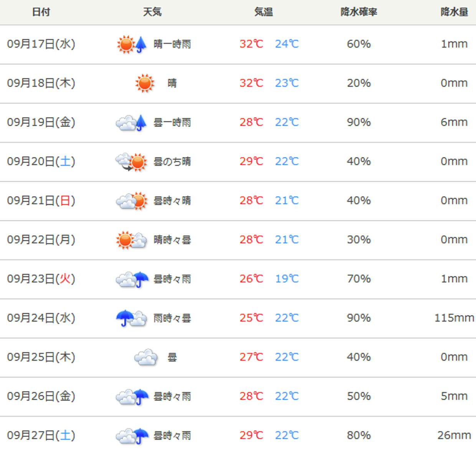Click the sun-and-rain icon for 09月17日
This screenshot has width=476, height=452.
(x=132, y=45)
